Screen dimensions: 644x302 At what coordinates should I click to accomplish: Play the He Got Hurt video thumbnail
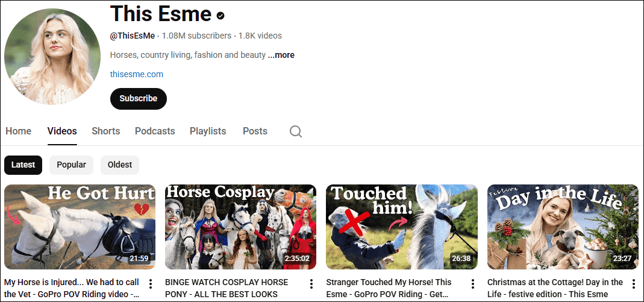80,227
